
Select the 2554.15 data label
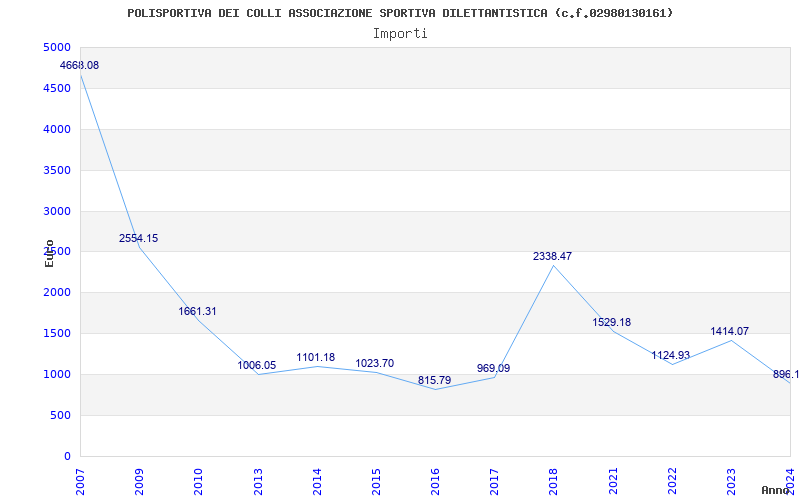[x=138, y=239]
